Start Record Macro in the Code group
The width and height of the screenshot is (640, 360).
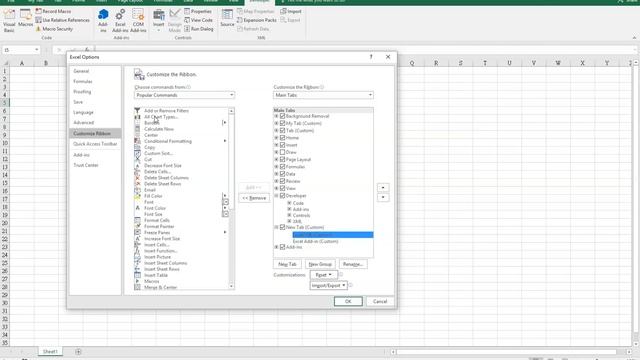pyautogui.click(x=53, y=11)
